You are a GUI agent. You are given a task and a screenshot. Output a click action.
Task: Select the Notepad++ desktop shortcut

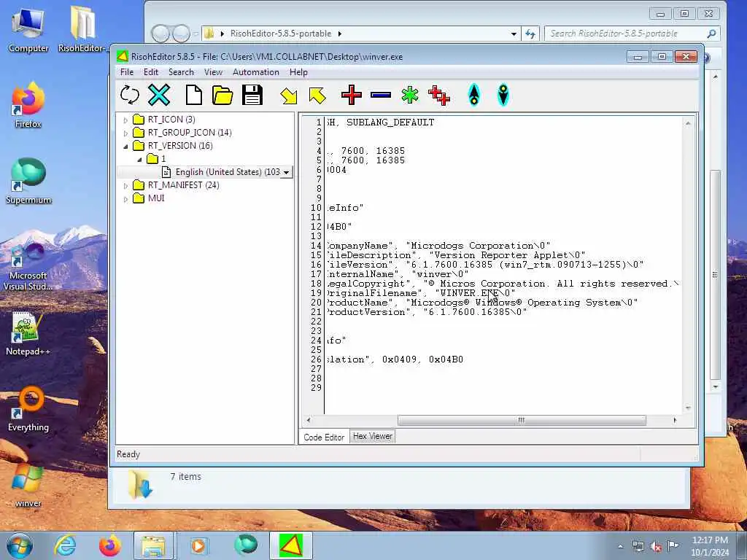(x=28, y=334)
